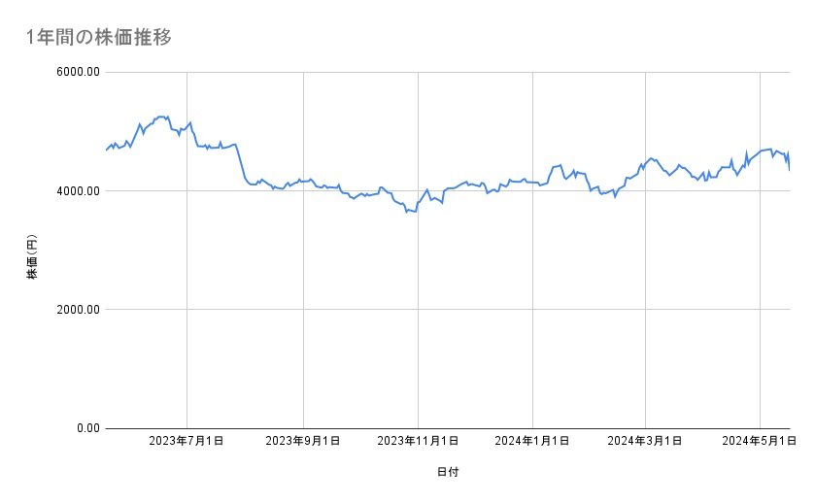
Task: Click the highest peak of the blue line
Action: click(161, 117)
